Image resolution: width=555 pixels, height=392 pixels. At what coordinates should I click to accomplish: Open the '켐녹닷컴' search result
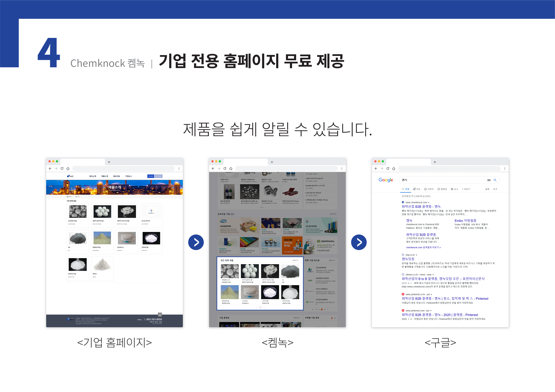408,259
